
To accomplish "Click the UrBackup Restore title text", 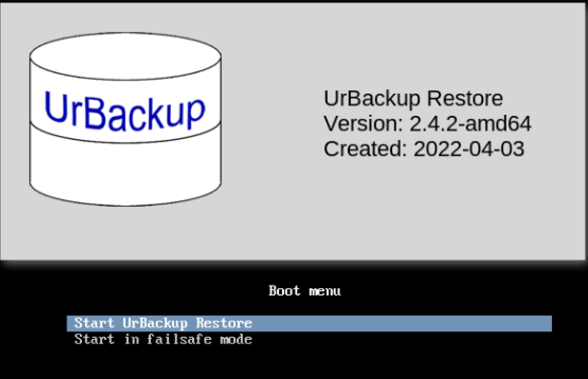I will pos(413,98).
